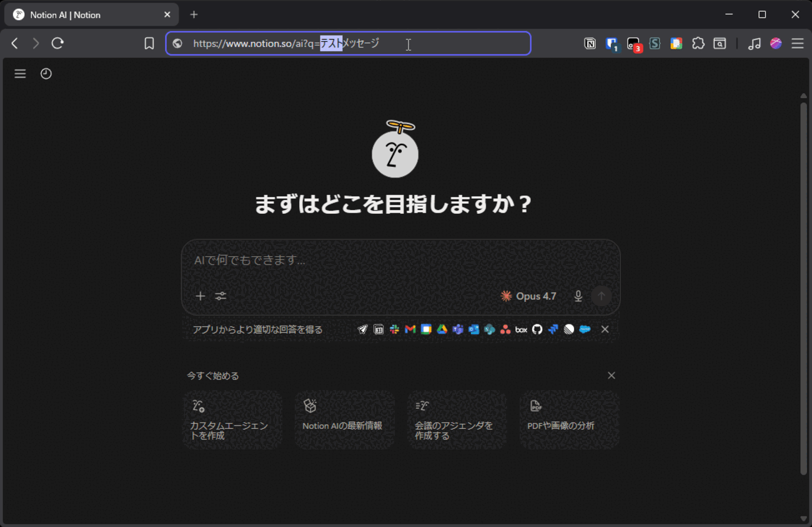Image resolution: width=812 pixels, height=527 pixels.
Task: Open the chat history clock icon
Action: [x=46, y=74]
